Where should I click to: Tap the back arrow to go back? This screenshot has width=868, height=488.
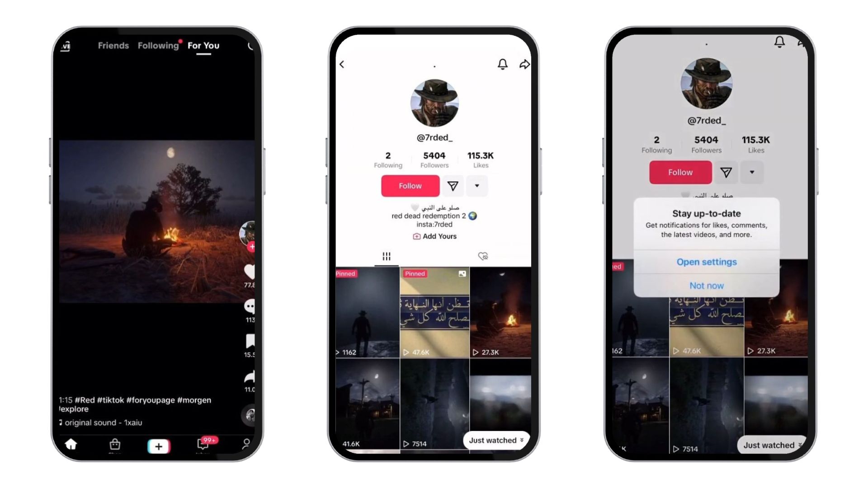342,64
